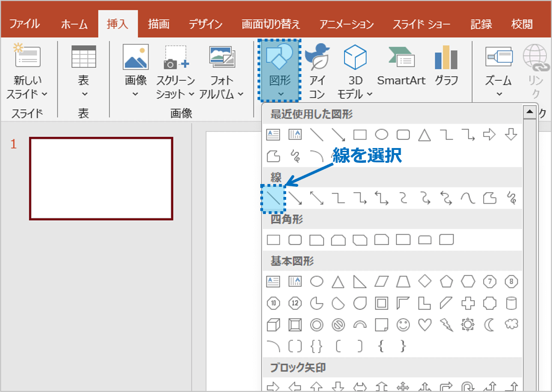
Task: Choose the decagon numbered 10
Action: [273, 303]
